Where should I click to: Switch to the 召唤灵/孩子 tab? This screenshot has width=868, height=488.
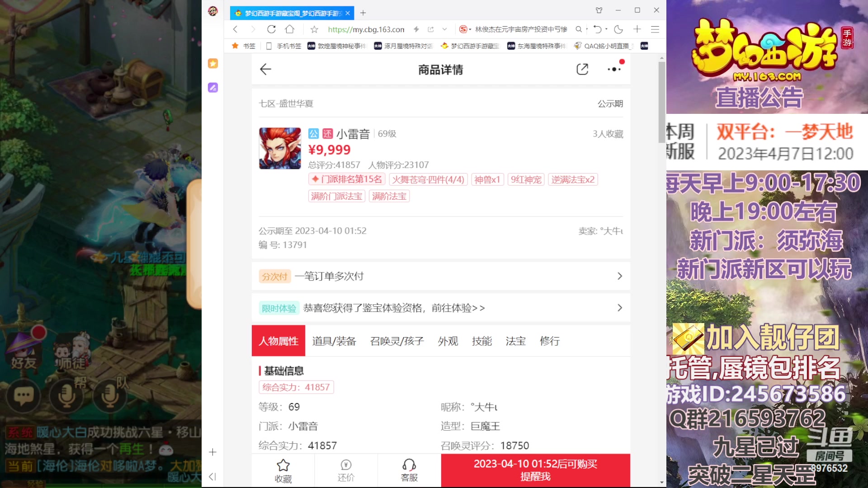[x=397, y=341]
